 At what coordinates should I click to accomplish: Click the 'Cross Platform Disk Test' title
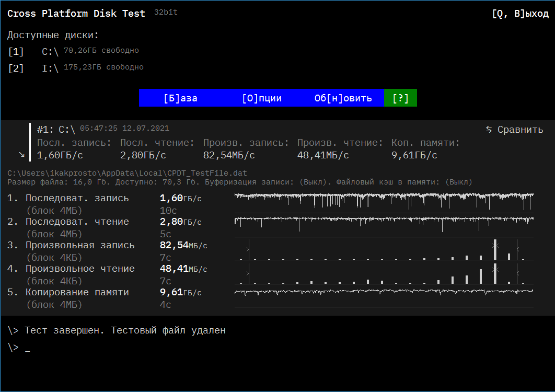76,14
